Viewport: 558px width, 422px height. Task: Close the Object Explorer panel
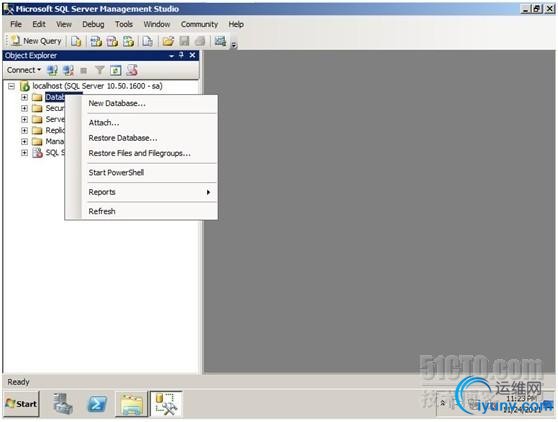click(192, 55)
